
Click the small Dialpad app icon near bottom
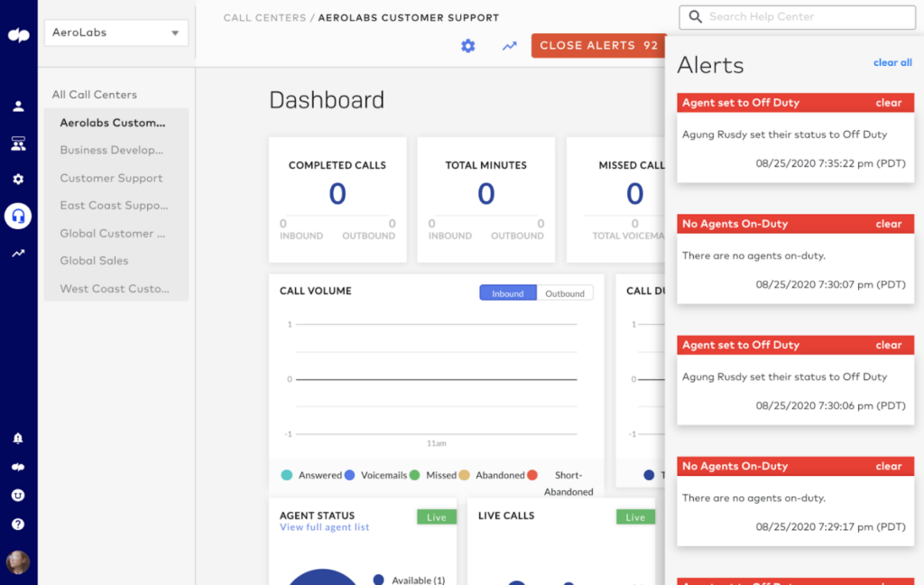18,467
